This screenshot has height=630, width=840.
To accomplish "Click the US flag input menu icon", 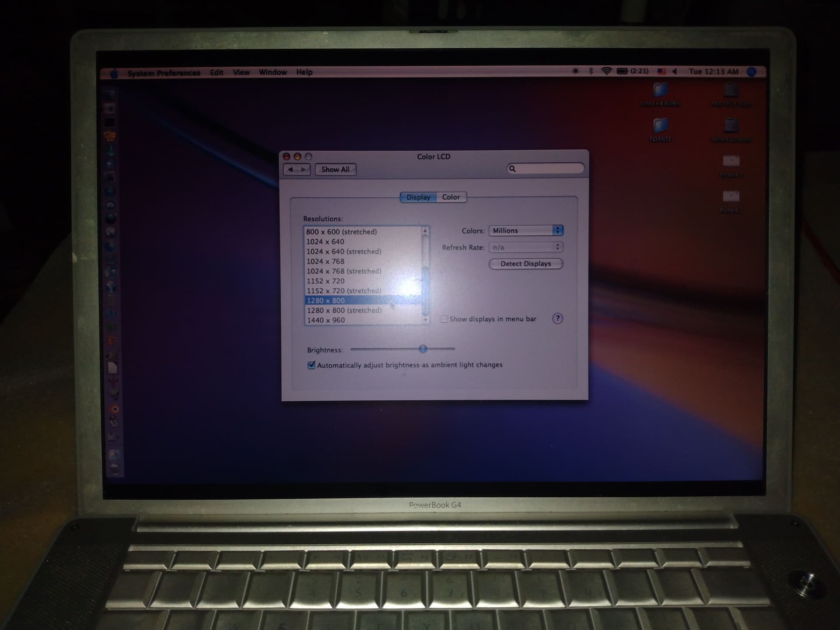I will (661, 71).
